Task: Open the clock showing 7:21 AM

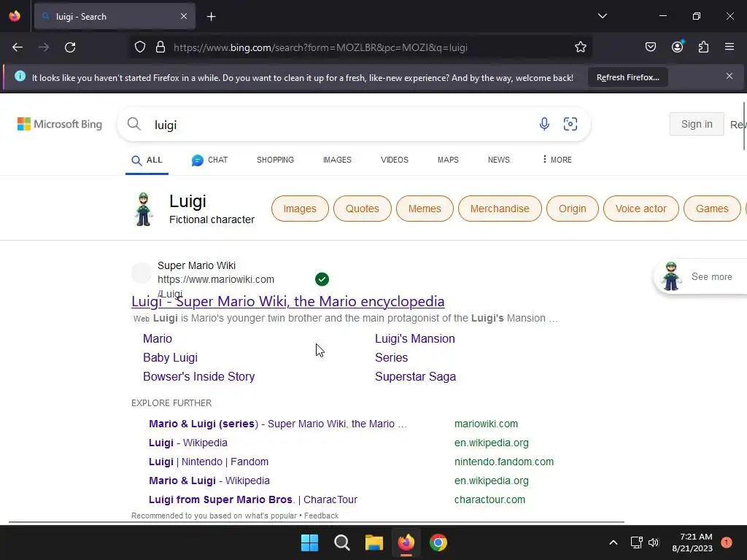Action: point(692,542)
